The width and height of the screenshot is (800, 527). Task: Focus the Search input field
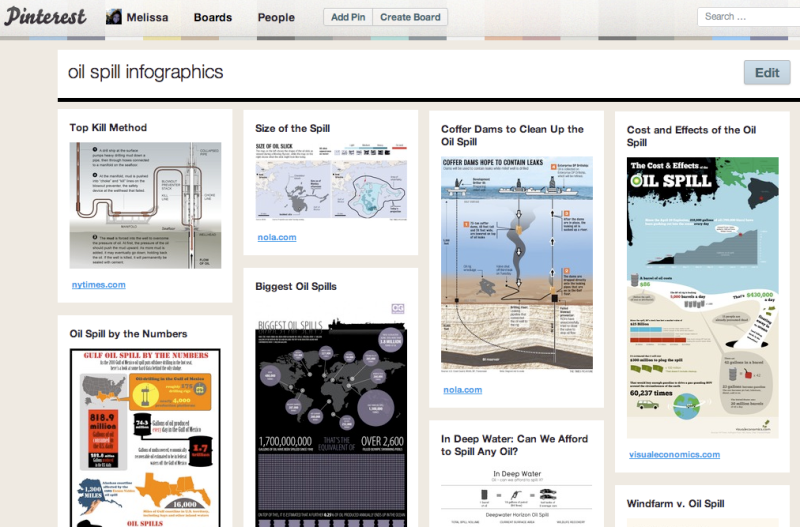(745, 16)
